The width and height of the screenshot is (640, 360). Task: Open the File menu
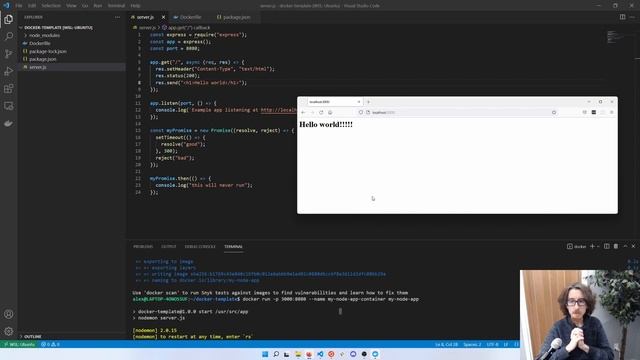pos(19,6)
